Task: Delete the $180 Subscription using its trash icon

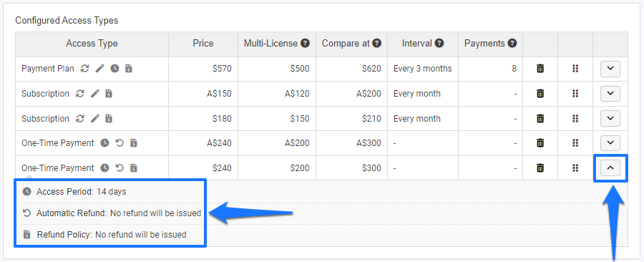Action: click(540, 119)
